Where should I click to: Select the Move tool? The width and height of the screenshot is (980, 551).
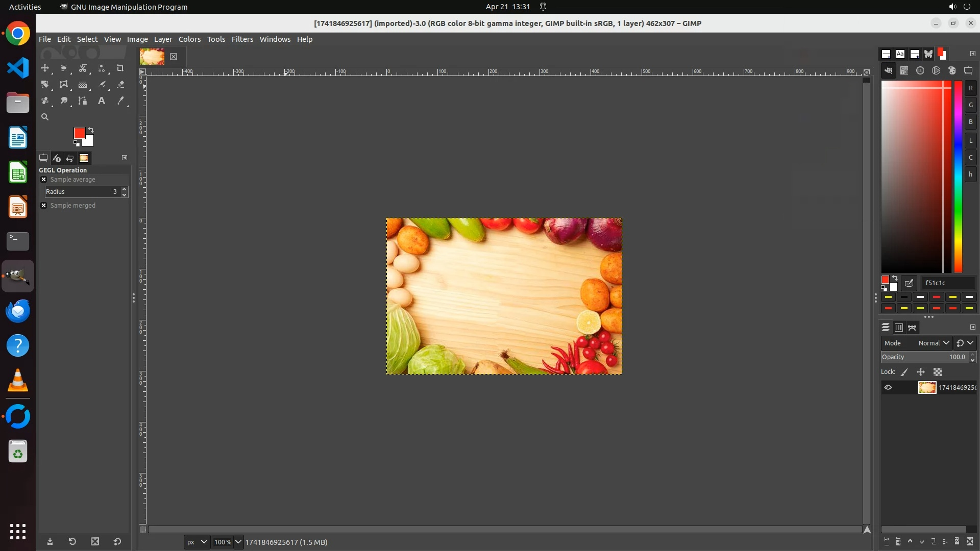click(45, 68)
